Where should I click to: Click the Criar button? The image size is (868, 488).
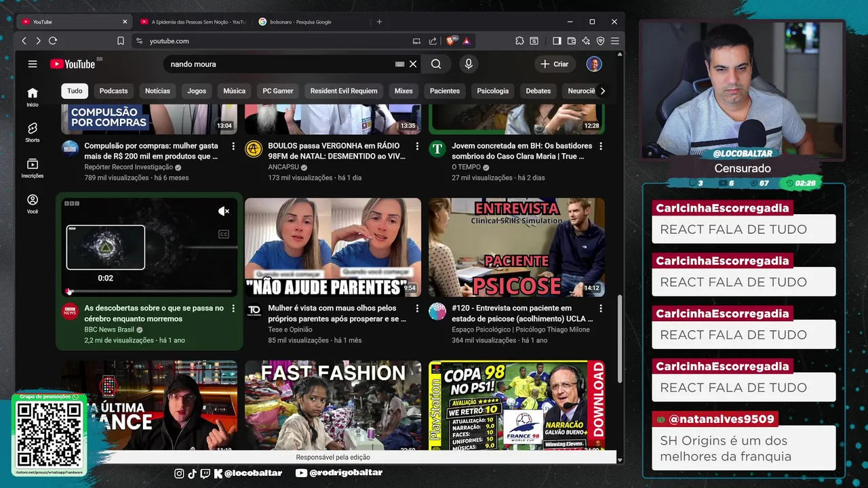(x=555, y=64)
